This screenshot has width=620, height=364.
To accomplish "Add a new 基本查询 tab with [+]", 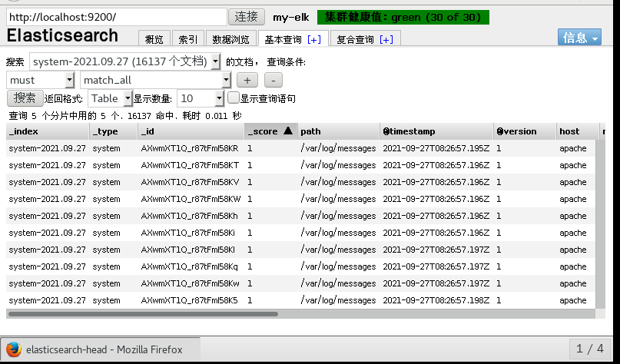I will tap(314, 39).
